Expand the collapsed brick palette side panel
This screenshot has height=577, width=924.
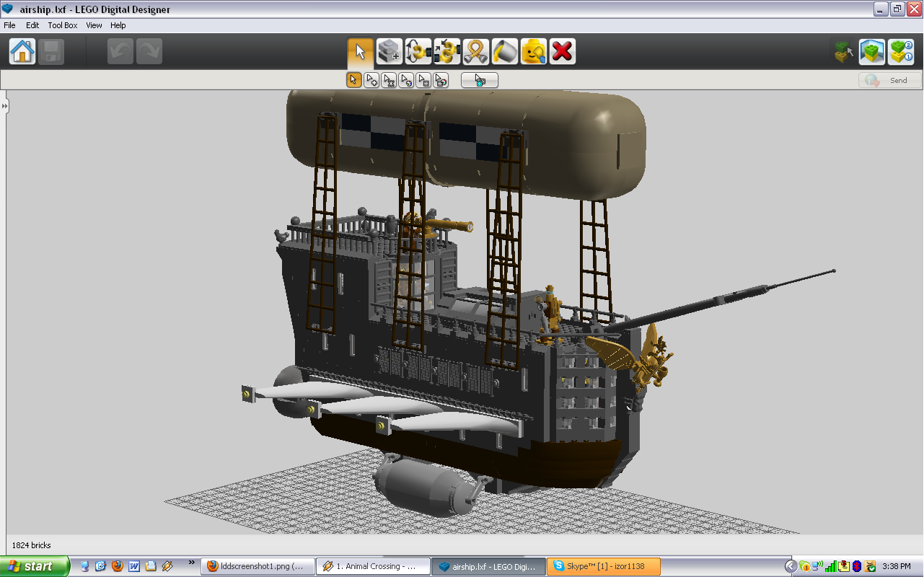[4, 106]
